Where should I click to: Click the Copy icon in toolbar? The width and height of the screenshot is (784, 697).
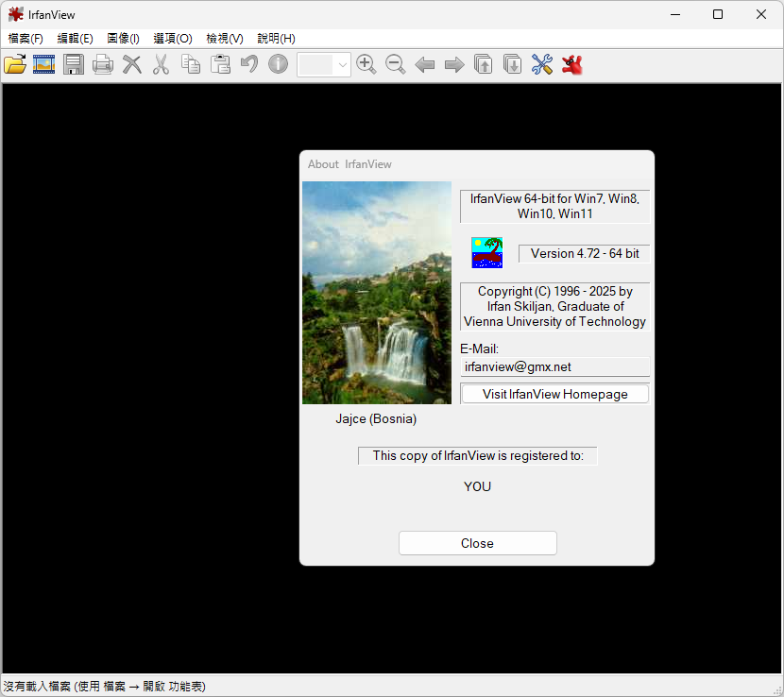coord(191,64)
